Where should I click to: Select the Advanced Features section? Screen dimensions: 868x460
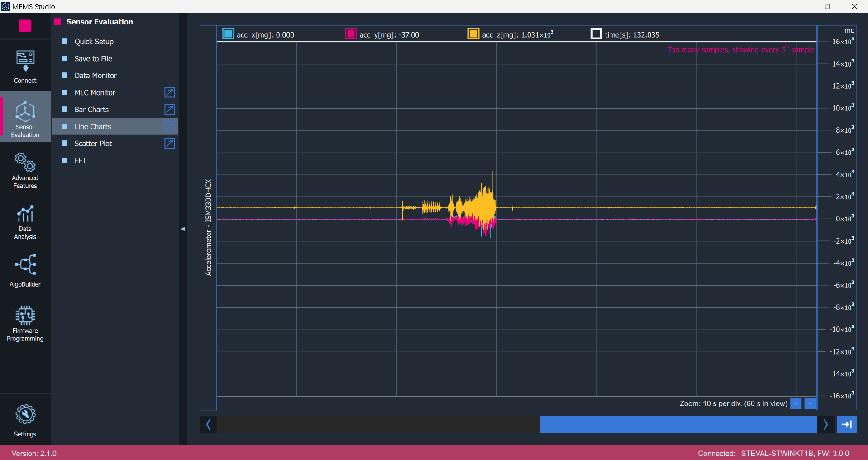(x=25, y=170)
